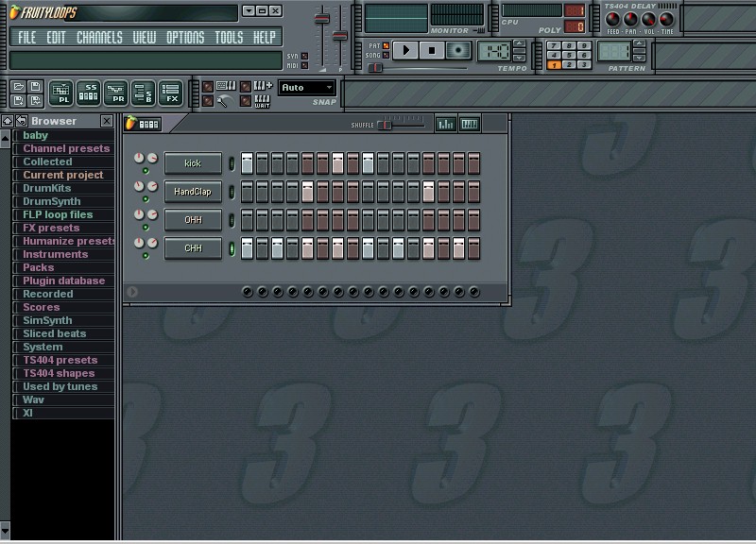Viewport: 756px width, 544px height.
Task: Open the Snap Auto dropdown
Action: [306, 88]
